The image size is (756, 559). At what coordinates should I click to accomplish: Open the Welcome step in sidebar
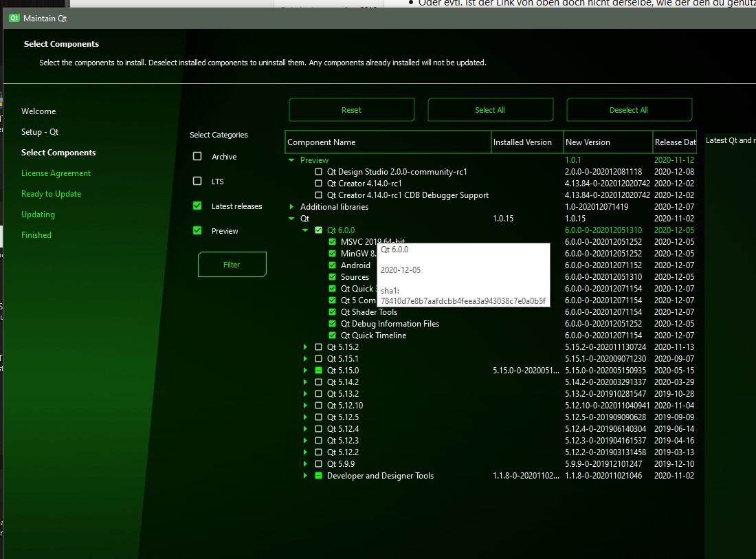coord(38,111)
